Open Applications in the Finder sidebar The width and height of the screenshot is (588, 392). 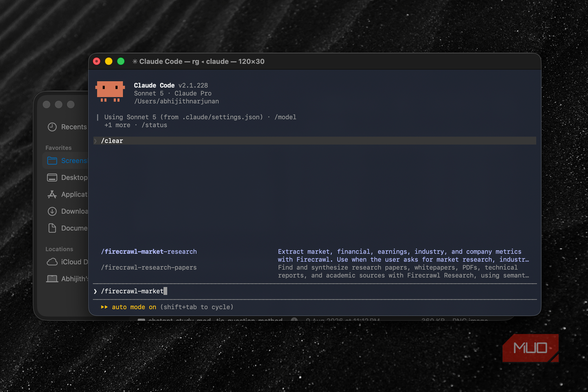click(67, 194)
